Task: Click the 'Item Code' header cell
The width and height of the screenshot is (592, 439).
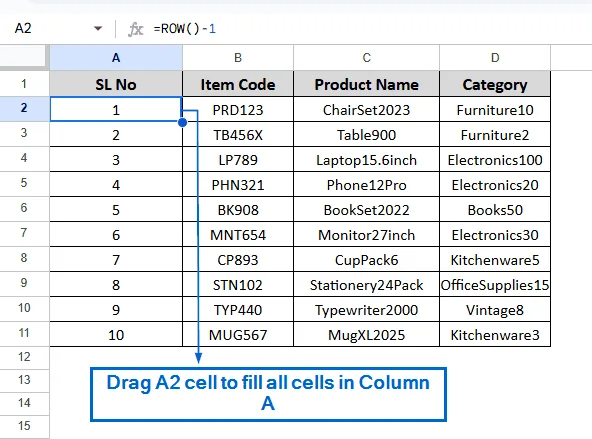Action: point(238,84)
